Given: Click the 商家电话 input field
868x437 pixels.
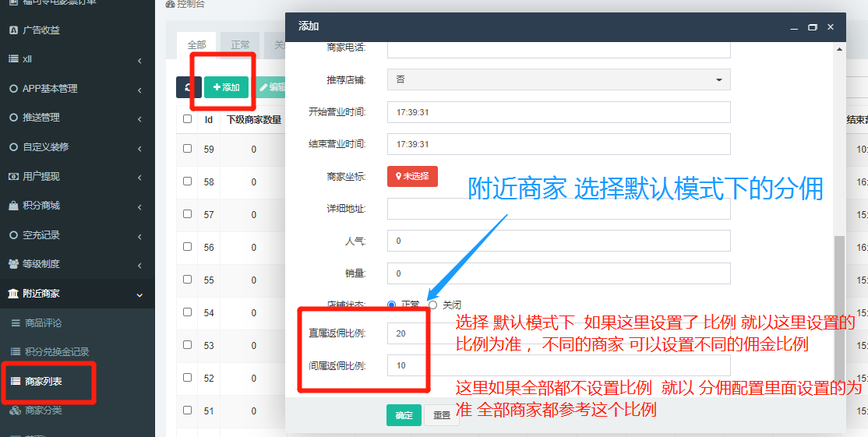Looking at the screenshot, I should [x=559, y=50].
